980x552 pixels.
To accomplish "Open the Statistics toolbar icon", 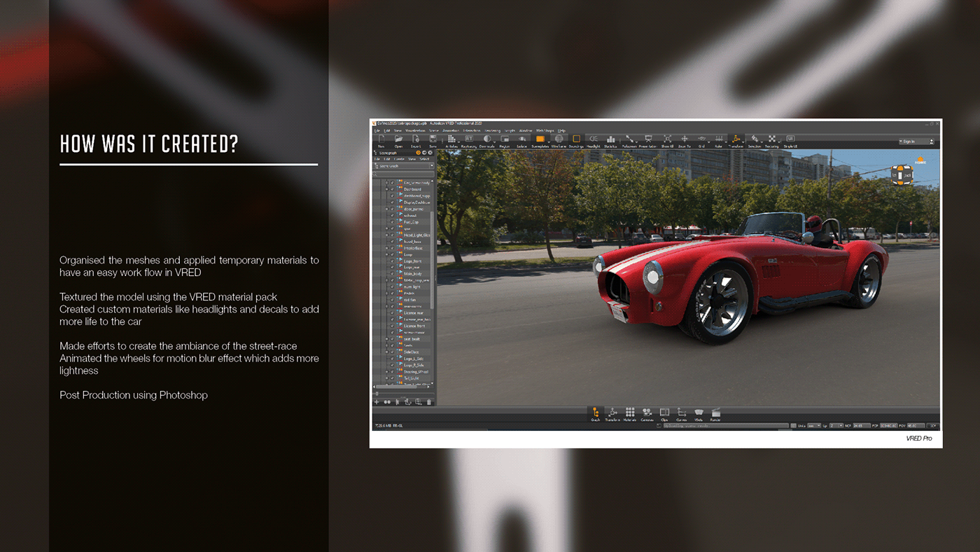I will tap(611, 141).
